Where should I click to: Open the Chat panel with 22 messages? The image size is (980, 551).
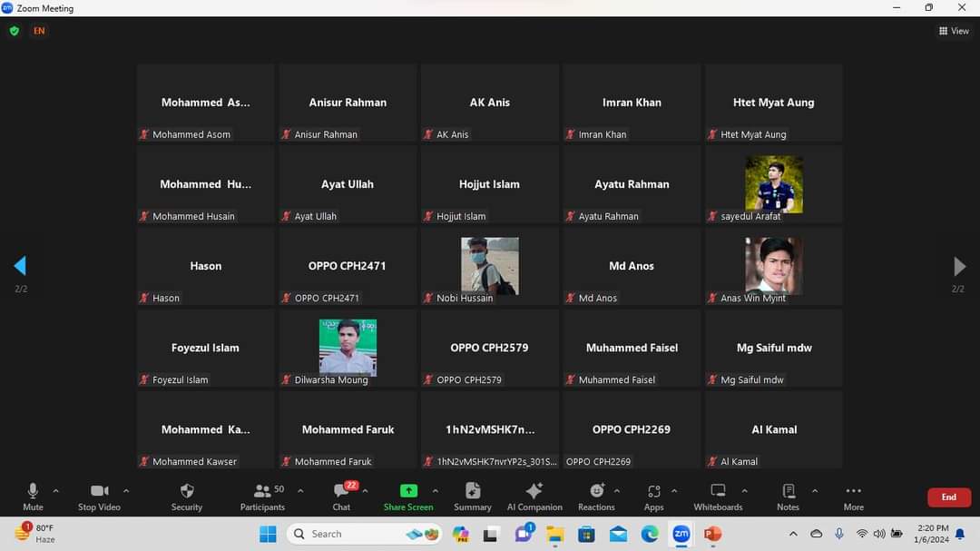(x=341, y=497)
